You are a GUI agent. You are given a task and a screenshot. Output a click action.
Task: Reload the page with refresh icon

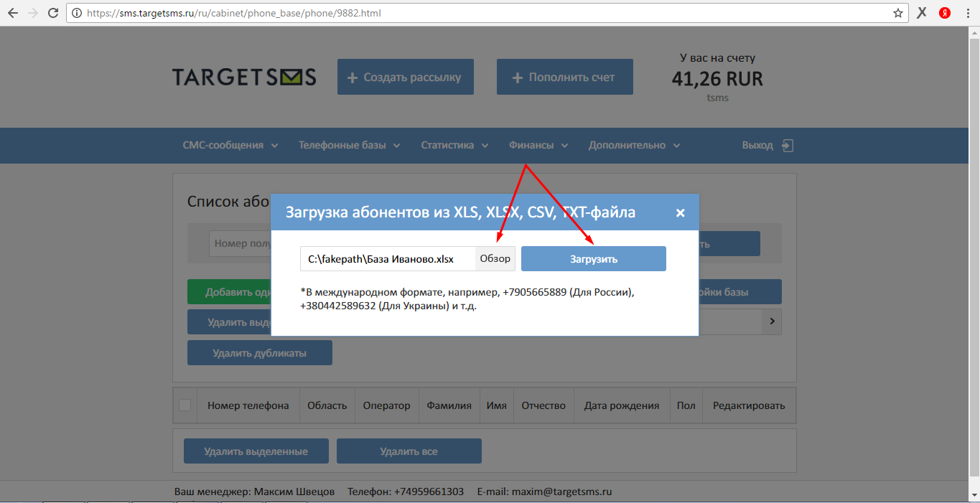coord(52,13)
